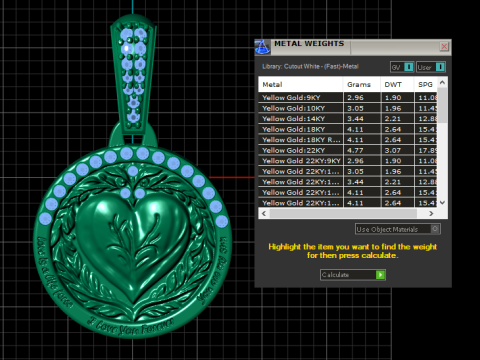Select the Yellow Gold:18KY row
The width and height of the screenshot is (480, 360).
[x=348, y=129]
